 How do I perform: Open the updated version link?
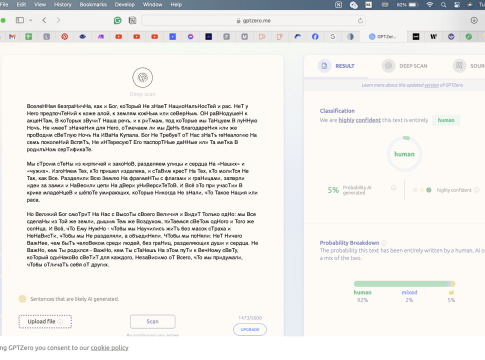(x=432, y=85)
